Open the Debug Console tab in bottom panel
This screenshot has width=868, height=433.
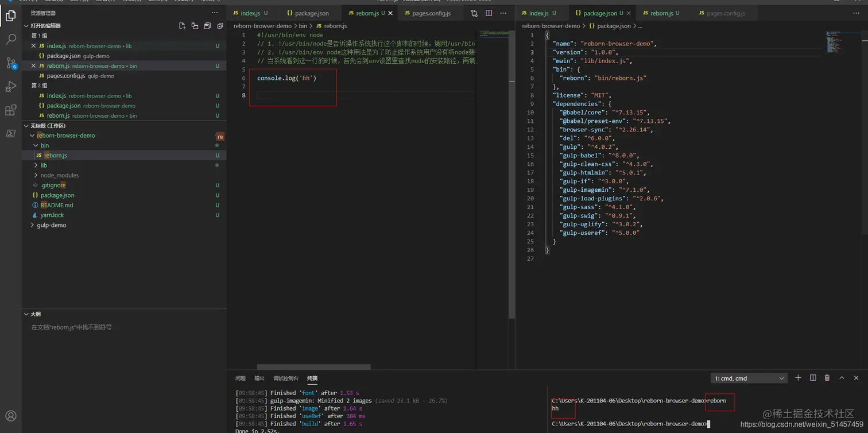click(286, 378)
